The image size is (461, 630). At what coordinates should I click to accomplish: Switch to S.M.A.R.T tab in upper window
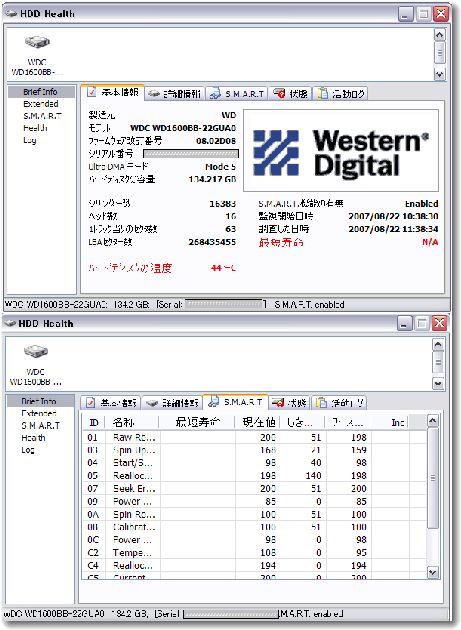237,94
